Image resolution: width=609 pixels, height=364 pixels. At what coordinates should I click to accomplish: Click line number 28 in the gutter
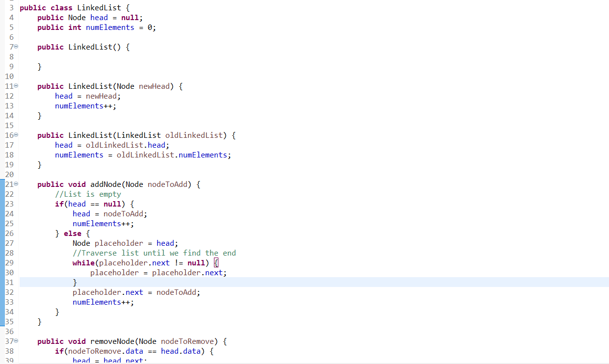pyautogui.click(x=9, y=253)
